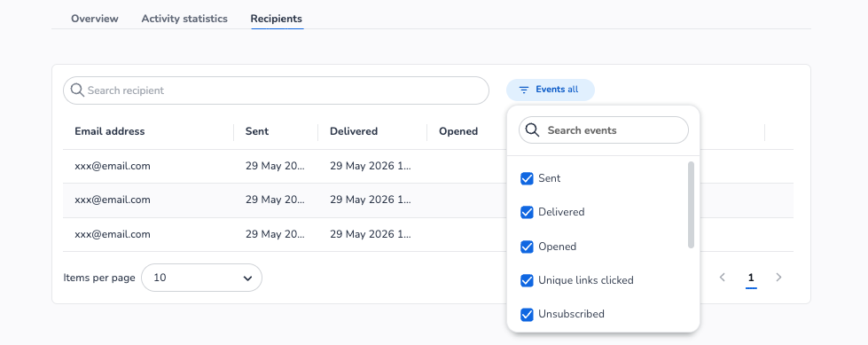This screenshot has height=345, width=868.
Task: Click the events list scrollbar
Action: point(691,205)
